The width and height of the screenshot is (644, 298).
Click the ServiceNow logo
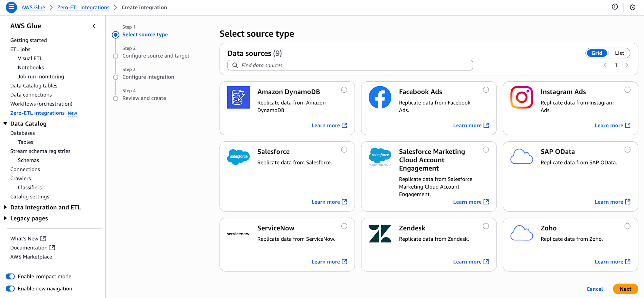[x=238, y=234]
